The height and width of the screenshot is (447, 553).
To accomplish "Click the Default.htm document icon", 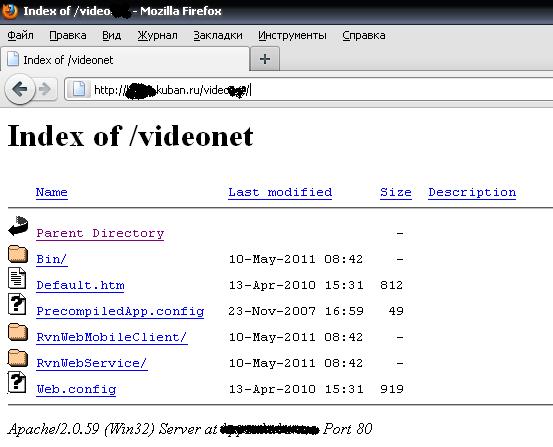I will (17, 278).
